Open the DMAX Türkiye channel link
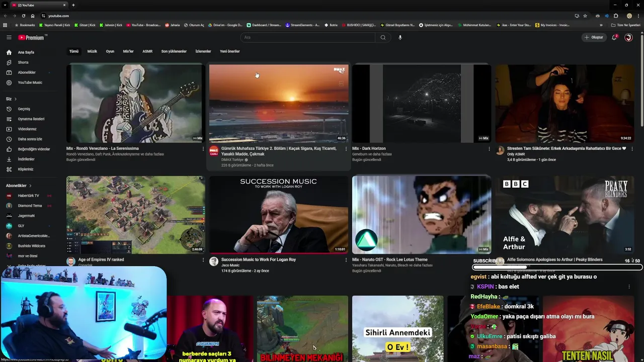Viewport: 644px width, 362px height. pos(232,160)
